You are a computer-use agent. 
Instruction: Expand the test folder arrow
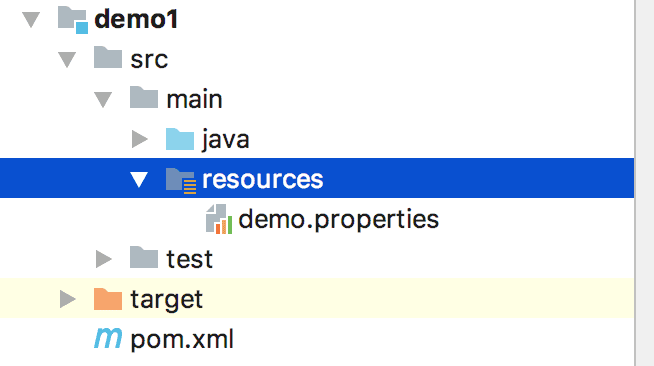103,259
